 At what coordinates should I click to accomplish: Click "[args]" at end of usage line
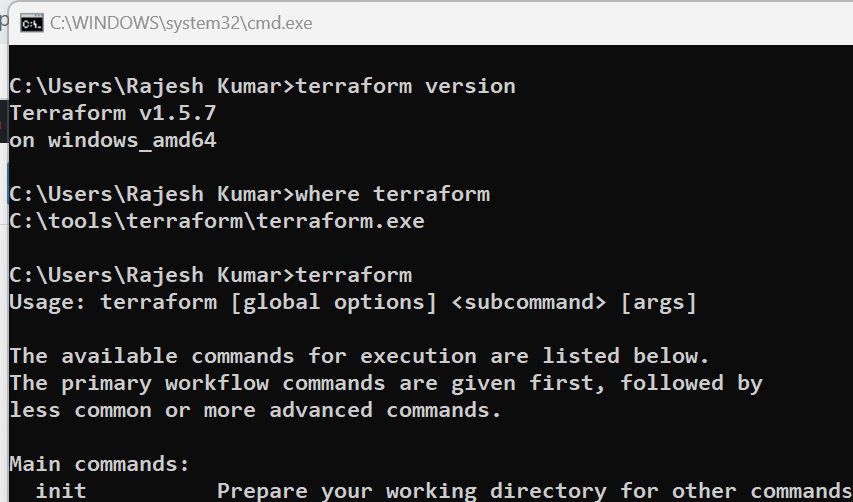pos(658,302)
